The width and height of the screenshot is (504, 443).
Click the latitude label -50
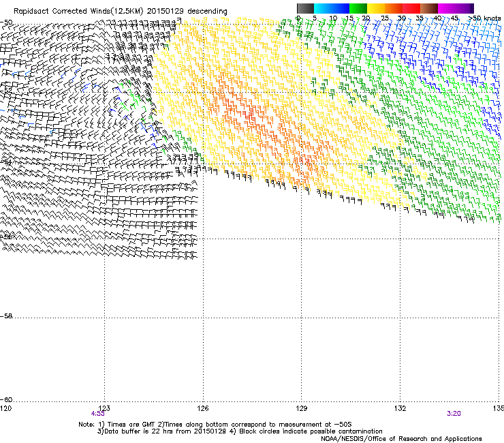pos(6,22)
